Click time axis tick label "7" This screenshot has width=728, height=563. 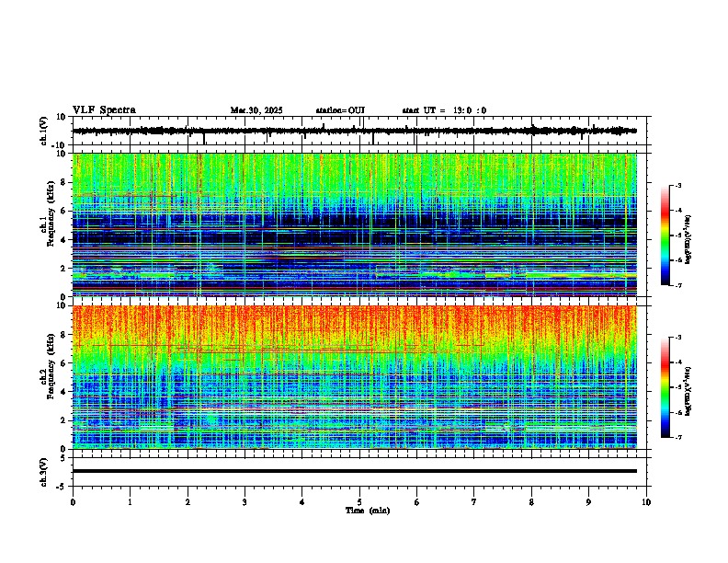click(x=474, y=502)
